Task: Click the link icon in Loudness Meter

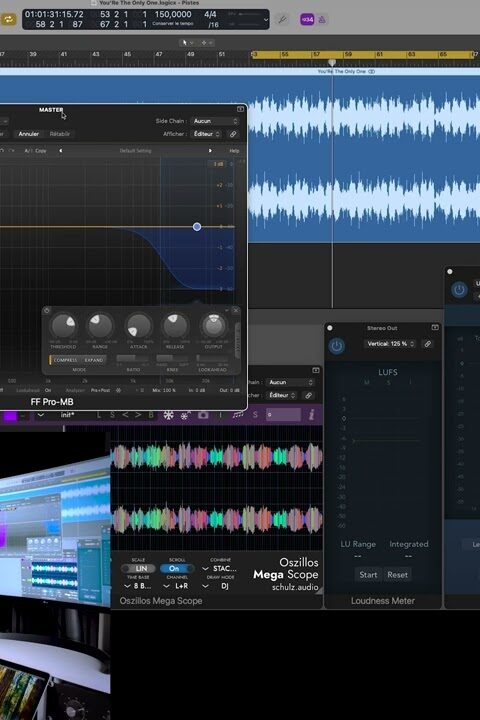Action: pyautogui.click(x=428, y=344)
